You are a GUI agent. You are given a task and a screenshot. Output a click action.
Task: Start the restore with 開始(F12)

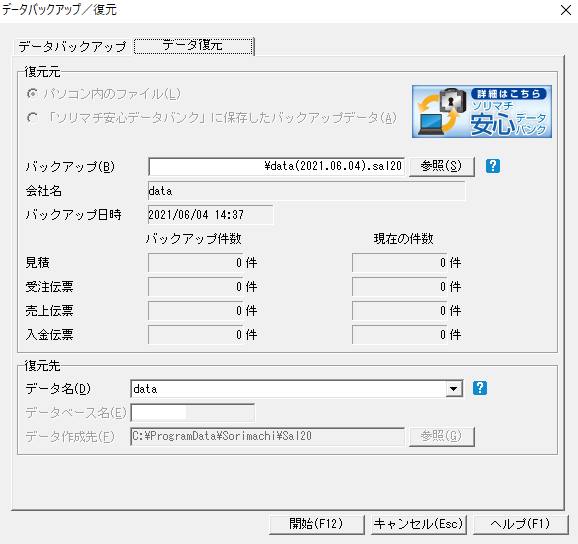point(316,524)
